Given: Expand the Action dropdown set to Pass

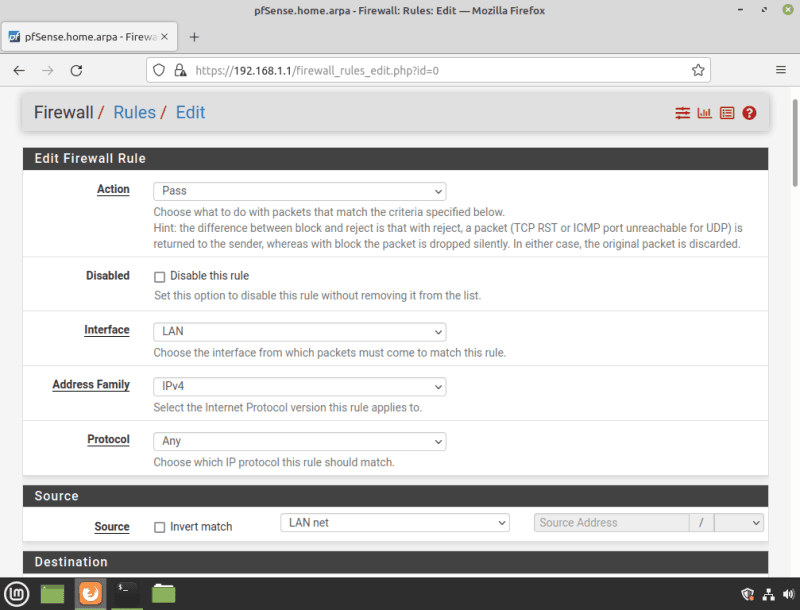Looking at the screenshot, I should click(x=299, y=191).
